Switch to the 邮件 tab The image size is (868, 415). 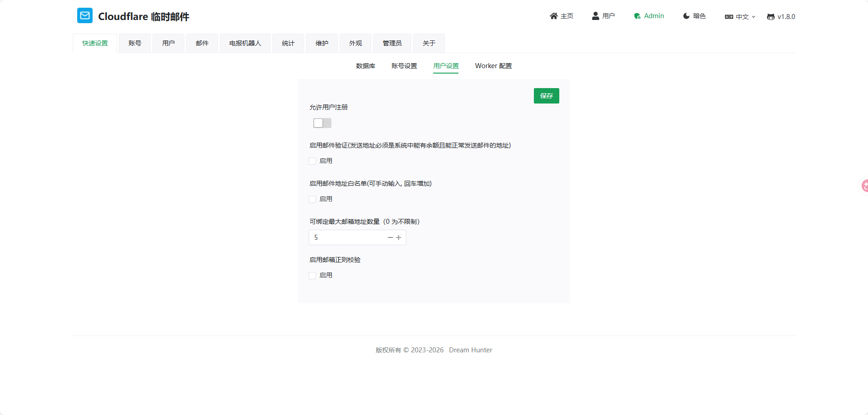(202, 43)
